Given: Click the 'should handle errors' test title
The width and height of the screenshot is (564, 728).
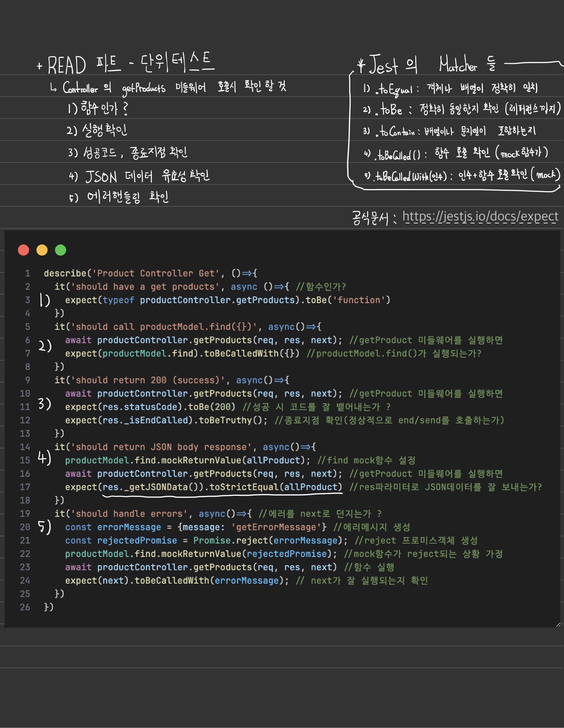Looking at the screenshot, I should [x=129, y=514].
